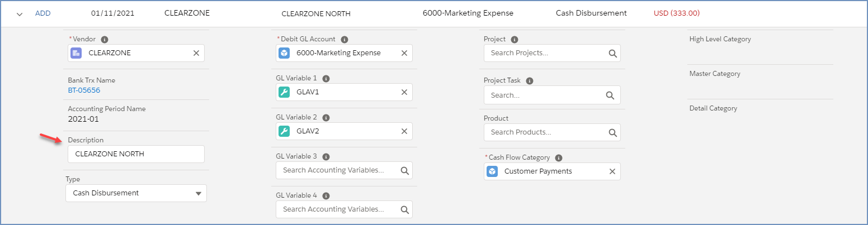868x225 pixels.
Task: Click the GL Variable 4 search magnifier icon
Action: pos(404,209)
